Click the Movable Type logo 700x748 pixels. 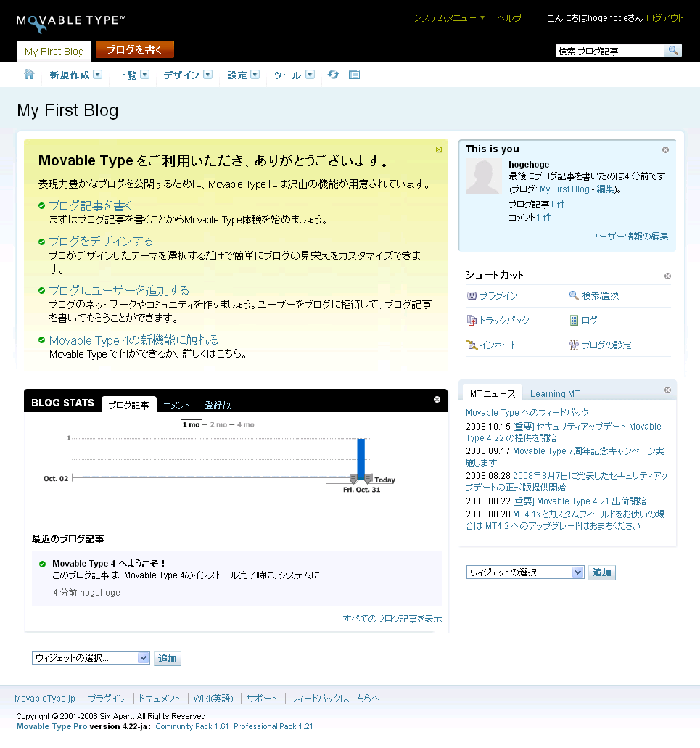(x=71, y=23)
